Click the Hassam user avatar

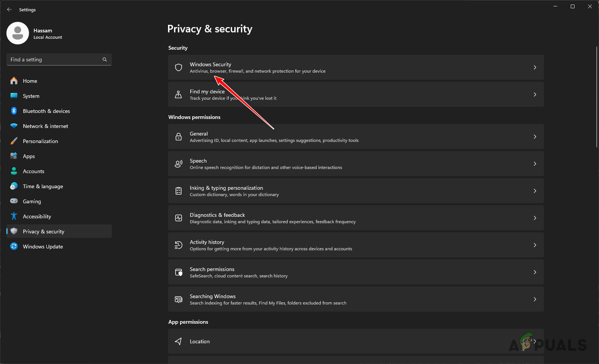click(x=18, y=33)
